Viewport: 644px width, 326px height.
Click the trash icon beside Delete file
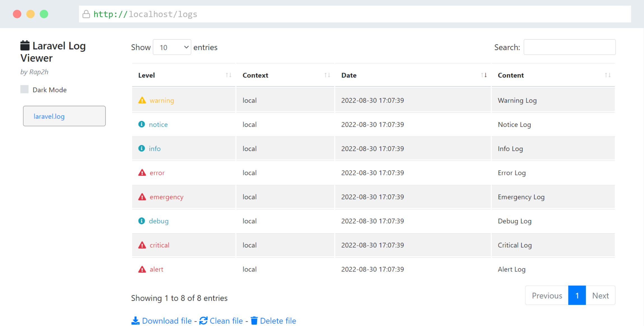tap(254, 321)
